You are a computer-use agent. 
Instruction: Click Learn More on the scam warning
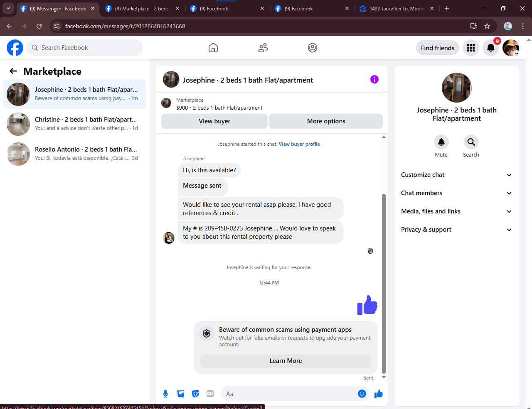pos(286,361)
